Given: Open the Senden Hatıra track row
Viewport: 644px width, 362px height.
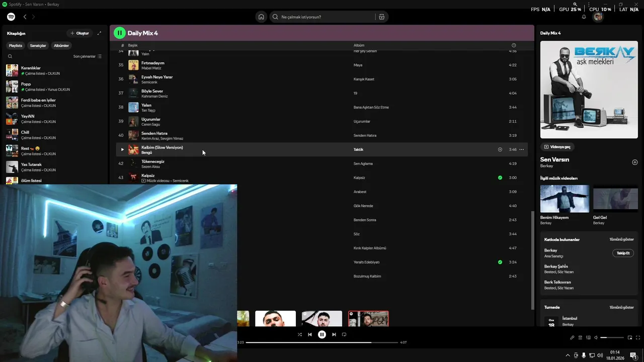Looking at the screenshot, I should point(322,135).
